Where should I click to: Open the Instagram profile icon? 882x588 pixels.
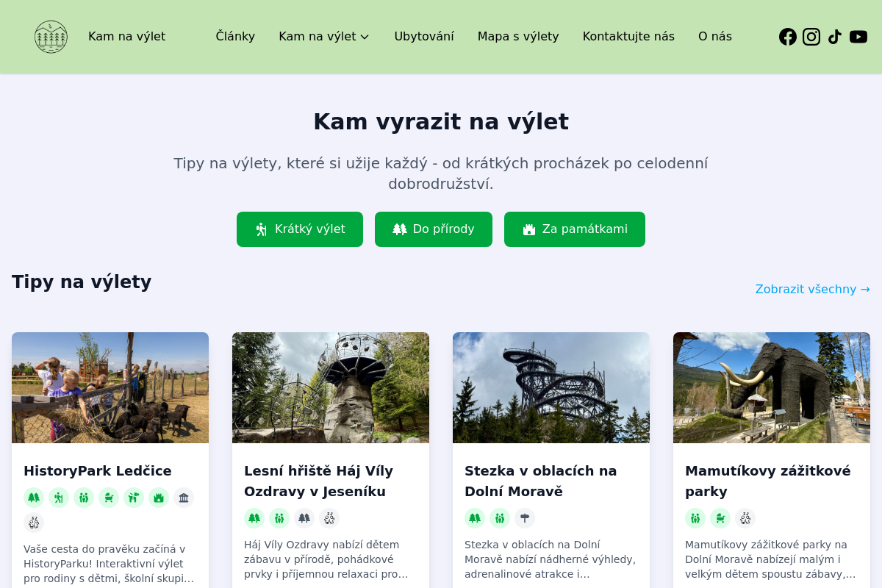click(811, 37)
